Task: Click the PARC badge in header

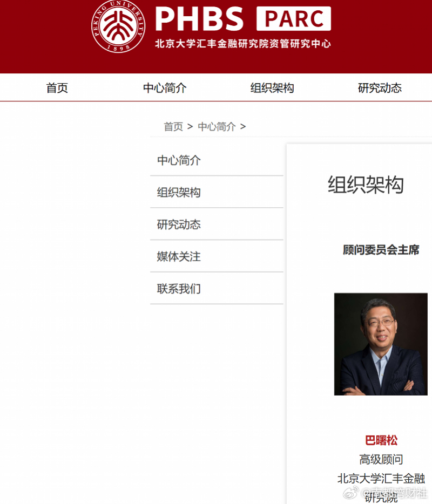Action: click(x=293, y=19)
